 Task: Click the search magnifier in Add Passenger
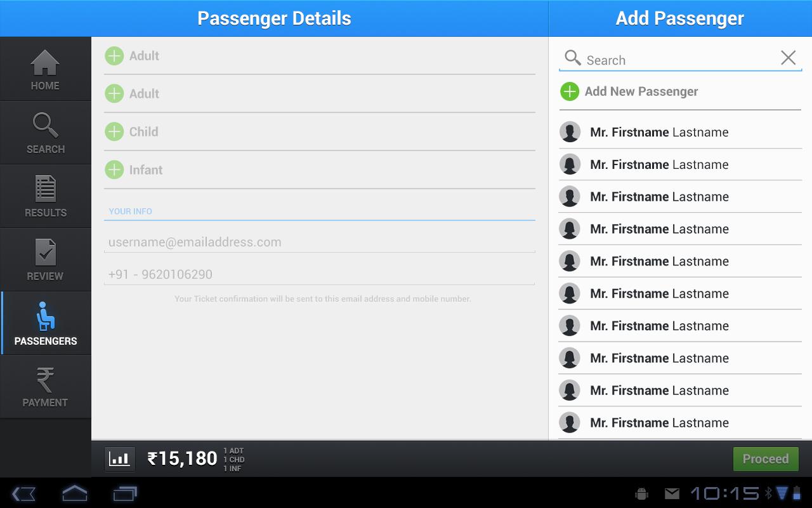click(x=573, y=57)
